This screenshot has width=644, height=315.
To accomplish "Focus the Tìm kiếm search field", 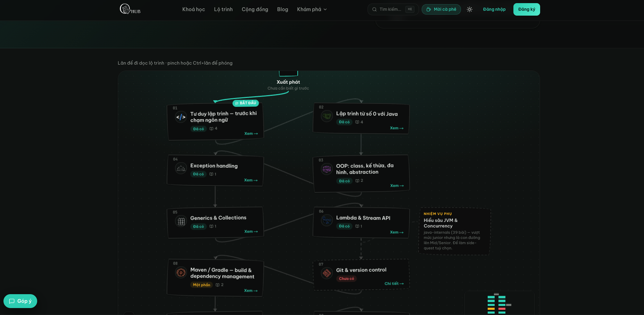I will pyautogui.click(x=393, y=9).
